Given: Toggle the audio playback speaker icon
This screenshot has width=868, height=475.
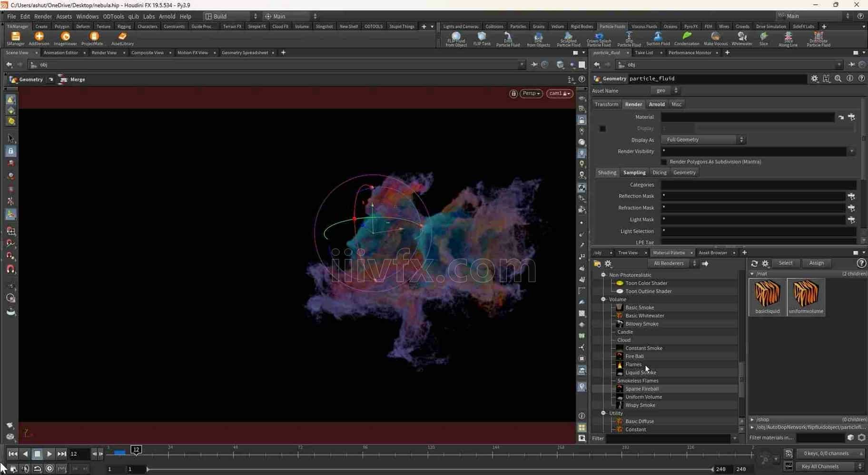Looking at the screenshot, I should point(25,469).
